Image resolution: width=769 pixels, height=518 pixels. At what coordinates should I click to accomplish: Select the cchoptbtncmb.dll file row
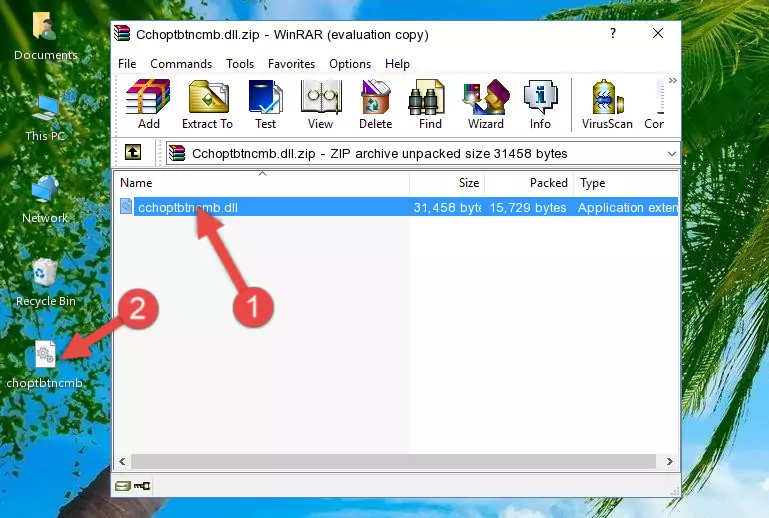(397, 207)
